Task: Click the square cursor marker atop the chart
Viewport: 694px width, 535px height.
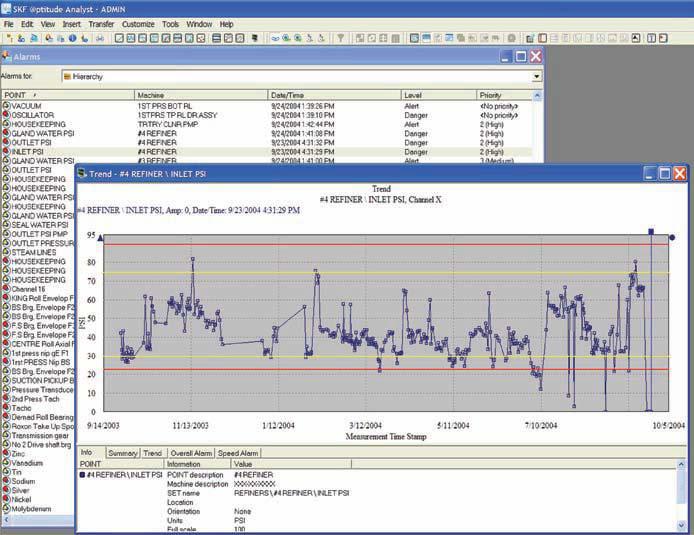Action: tap(651, 231)
